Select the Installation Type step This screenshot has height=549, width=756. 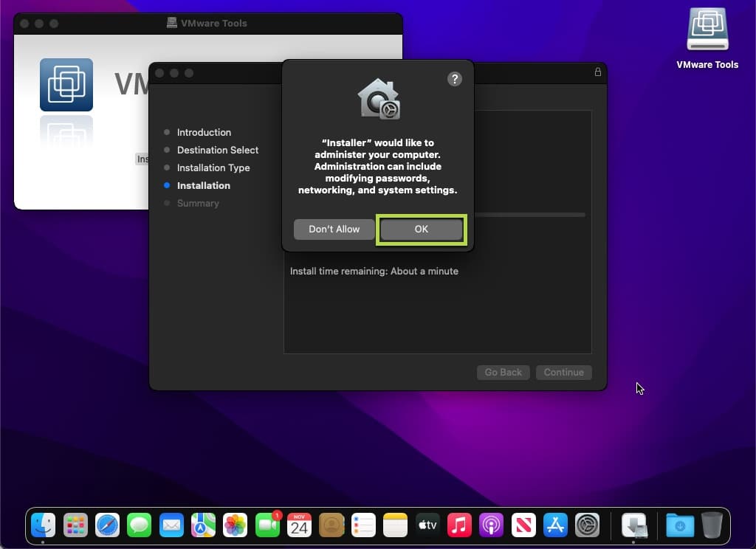click(x=213, y=168)
